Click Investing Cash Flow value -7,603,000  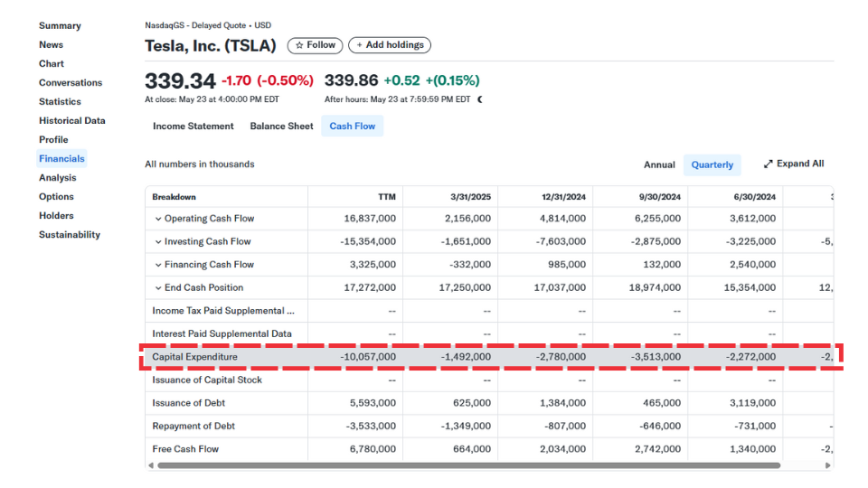click(561, 242)
